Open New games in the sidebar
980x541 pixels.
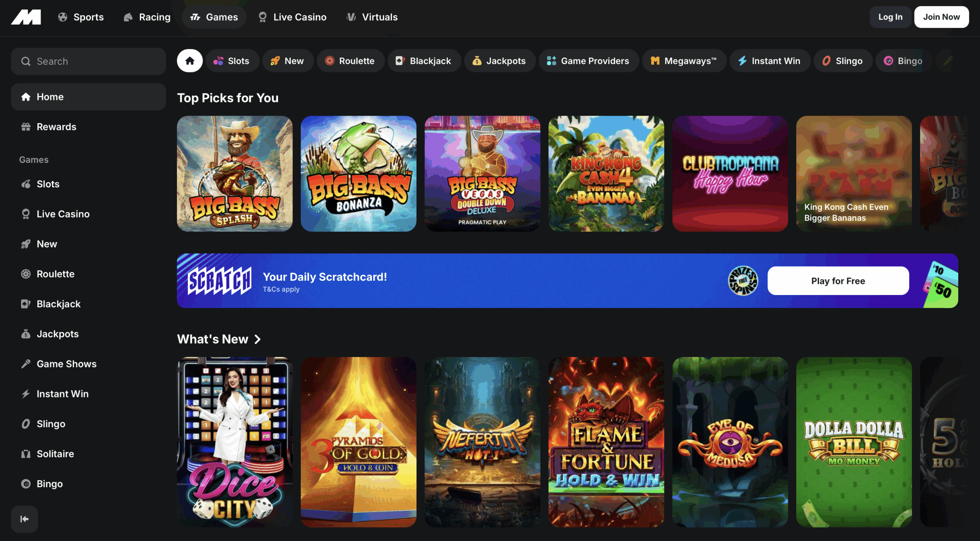point(88,244)
